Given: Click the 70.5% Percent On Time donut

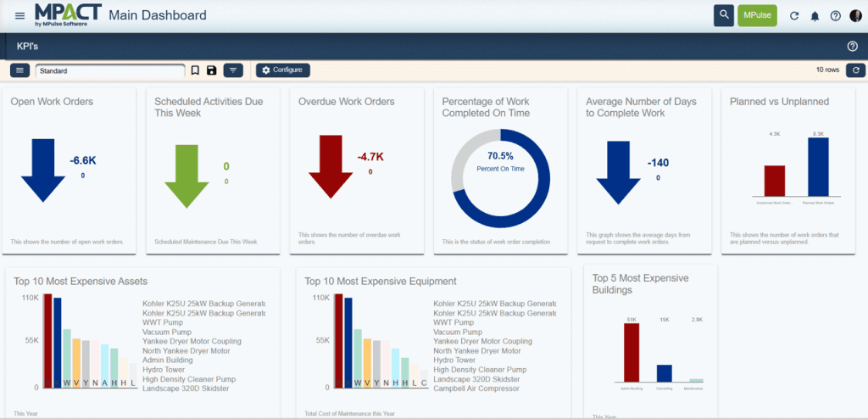Looking at the screenshot, I should pos(500,179).
